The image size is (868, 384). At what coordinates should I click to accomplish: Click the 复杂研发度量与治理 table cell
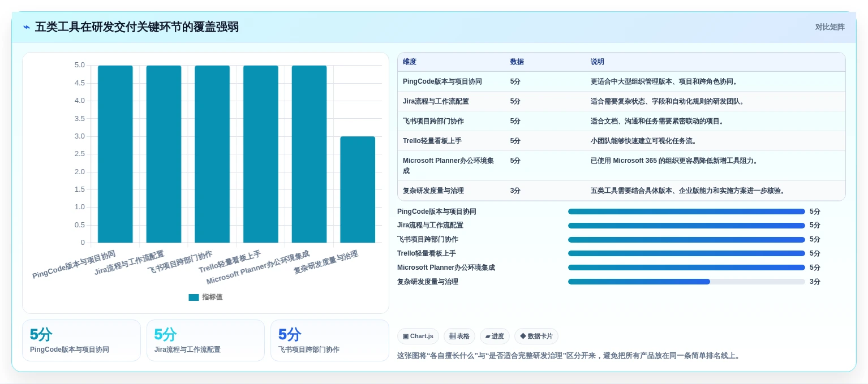pyautogui.click(x=451, y=191)
